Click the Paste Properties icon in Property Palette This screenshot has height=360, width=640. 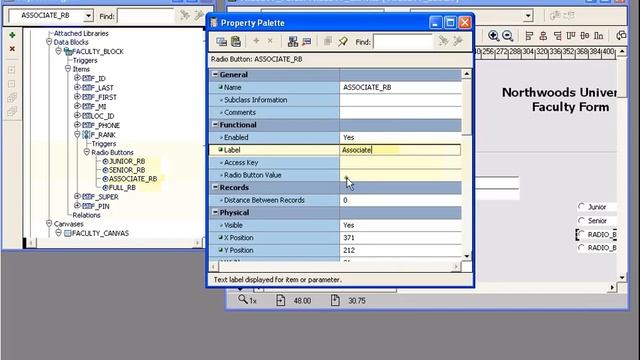tap(236, 41)
